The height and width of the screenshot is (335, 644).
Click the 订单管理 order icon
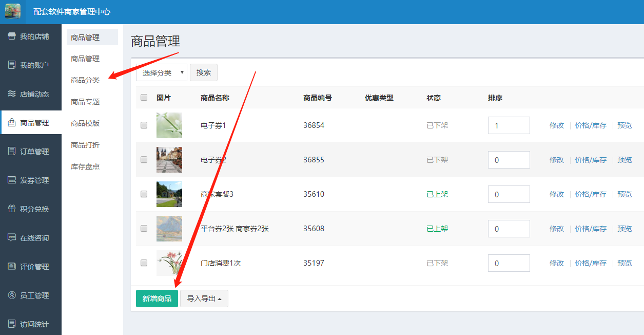pyautogui.click(x=12, y=152)
